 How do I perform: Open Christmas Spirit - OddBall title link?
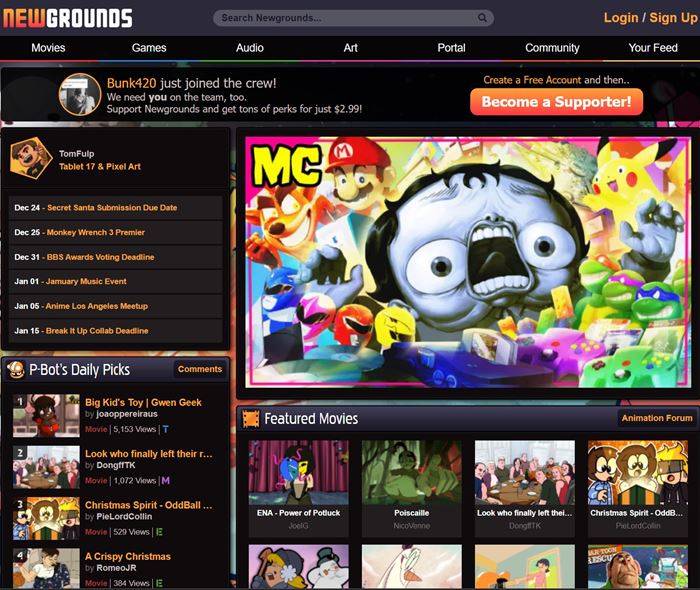click(149, 505)
